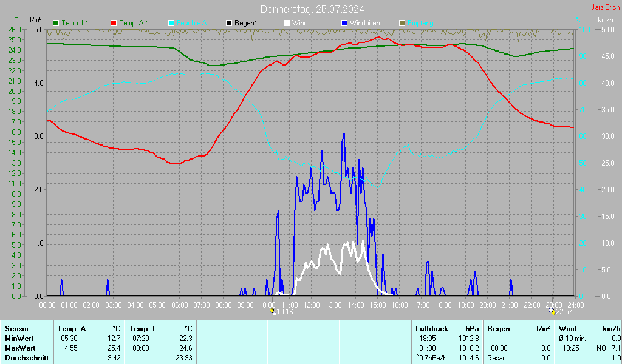Click the 22.3 indoor minimum value
Screen dimensions: 622x364
[x=186, y=339]
